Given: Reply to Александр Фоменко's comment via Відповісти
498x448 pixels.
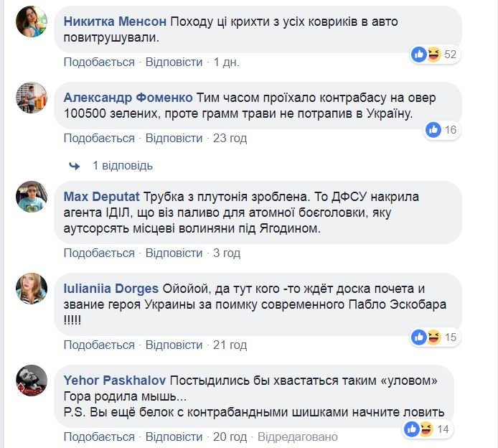Looking at the screenshot, I should click(174, 138).
